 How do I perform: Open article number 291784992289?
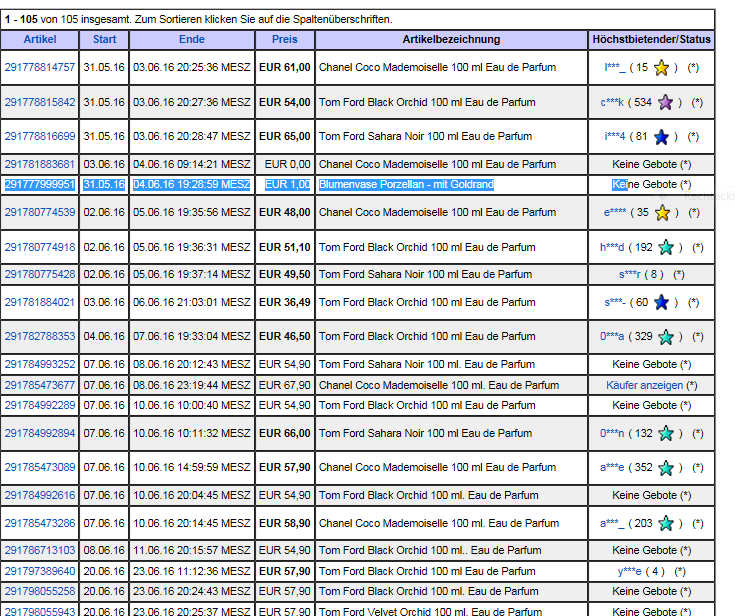click(40, 405)
